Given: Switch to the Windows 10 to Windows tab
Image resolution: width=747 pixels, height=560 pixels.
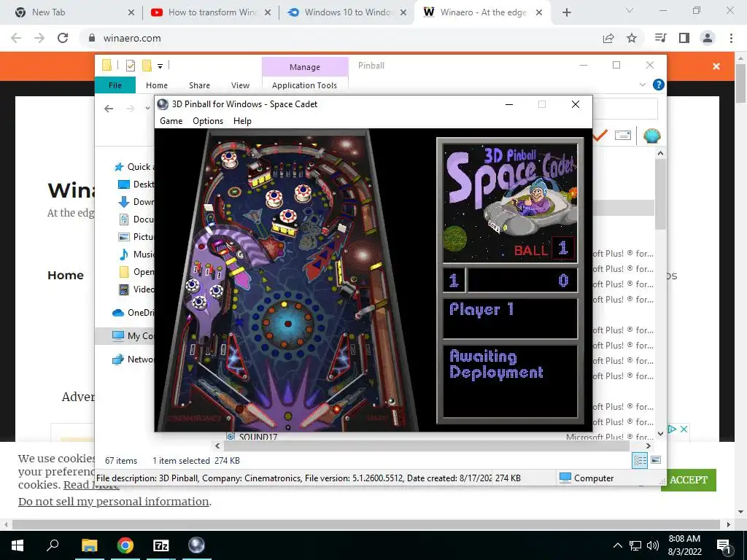Looking at the screenshot, I should tap(347, 12).
